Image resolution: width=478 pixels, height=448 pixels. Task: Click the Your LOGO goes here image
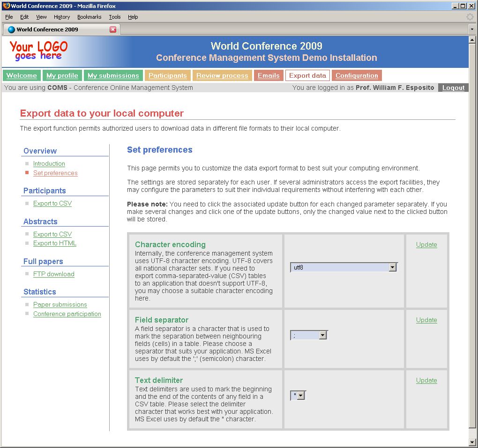point(38,51)
